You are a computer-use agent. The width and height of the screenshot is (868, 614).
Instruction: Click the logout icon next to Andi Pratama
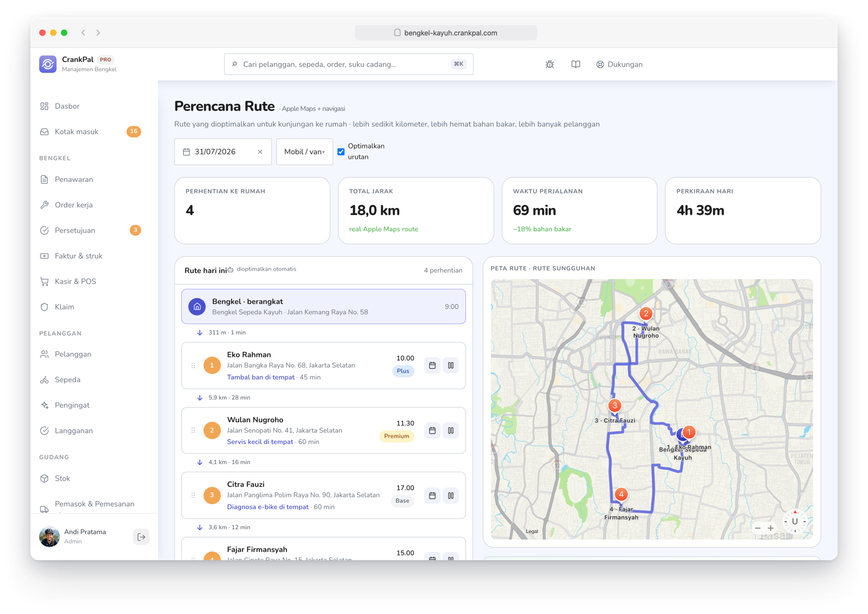click(x=141, y=537)
